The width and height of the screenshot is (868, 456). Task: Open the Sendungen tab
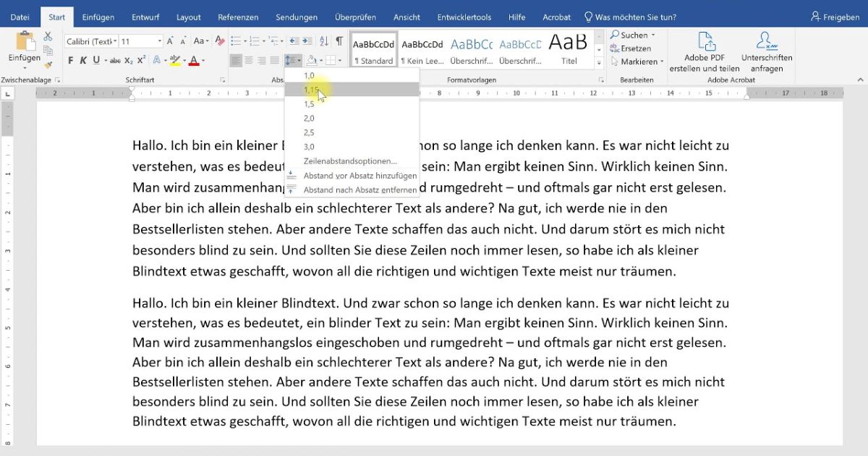[297, 17]
